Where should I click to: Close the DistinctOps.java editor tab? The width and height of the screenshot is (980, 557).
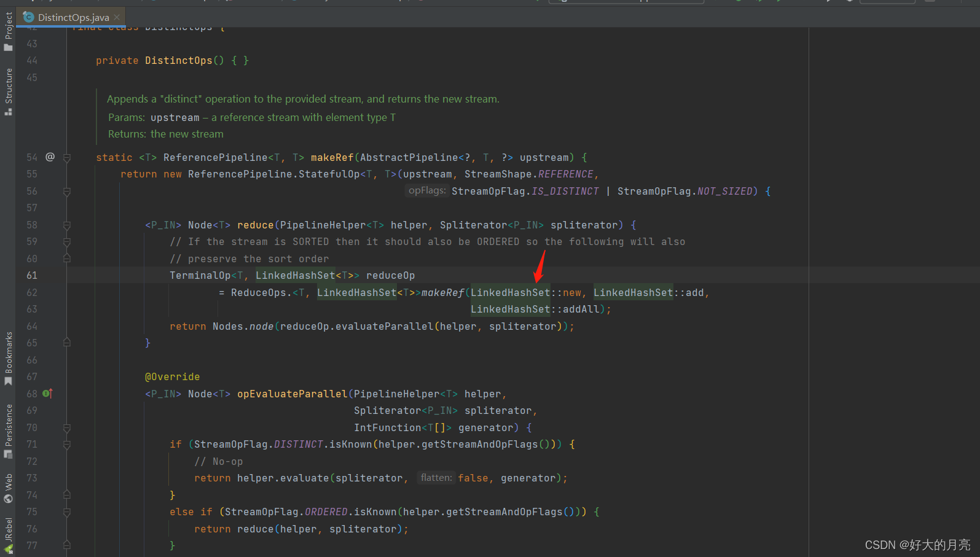tap(117, 17)
